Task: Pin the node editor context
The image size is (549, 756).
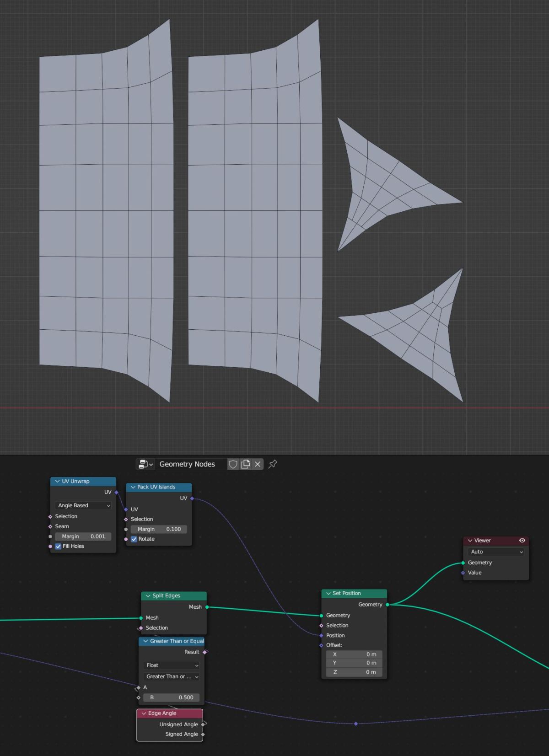Action: click(273, 464)
